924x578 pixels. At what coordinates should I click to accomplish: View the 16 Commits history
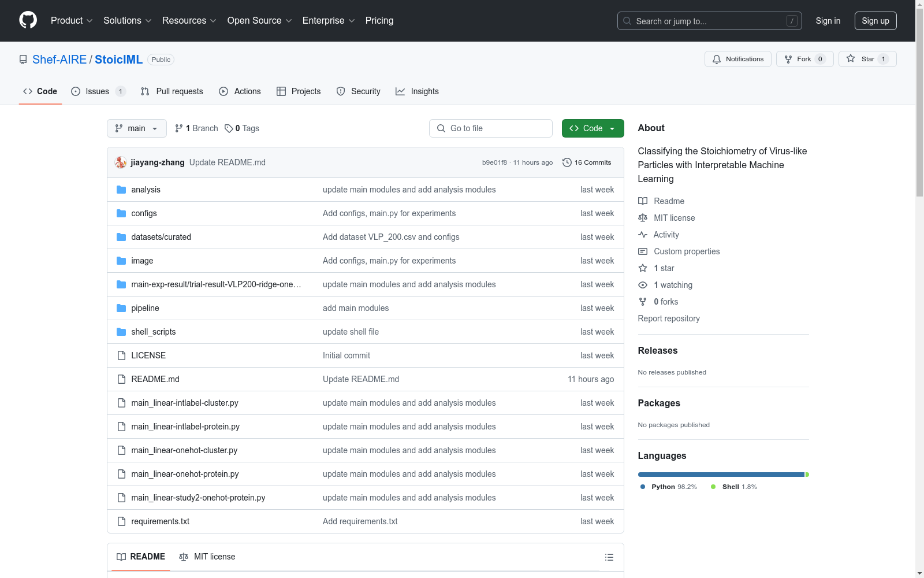pyautogui.click(x=587, y=162)
